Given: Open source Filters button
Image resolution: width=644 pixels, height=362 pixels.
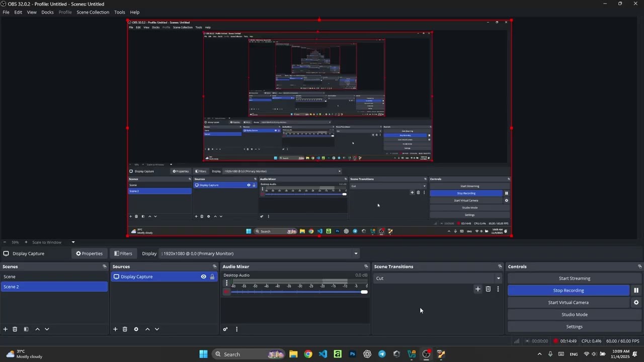Looking at the screenshot, I should click(123, 253).
